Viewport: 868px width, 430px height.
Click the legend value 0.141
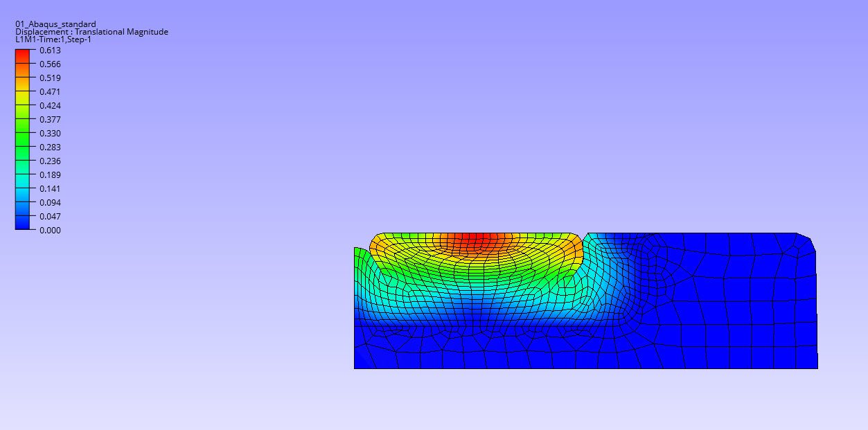coord(50,189)
